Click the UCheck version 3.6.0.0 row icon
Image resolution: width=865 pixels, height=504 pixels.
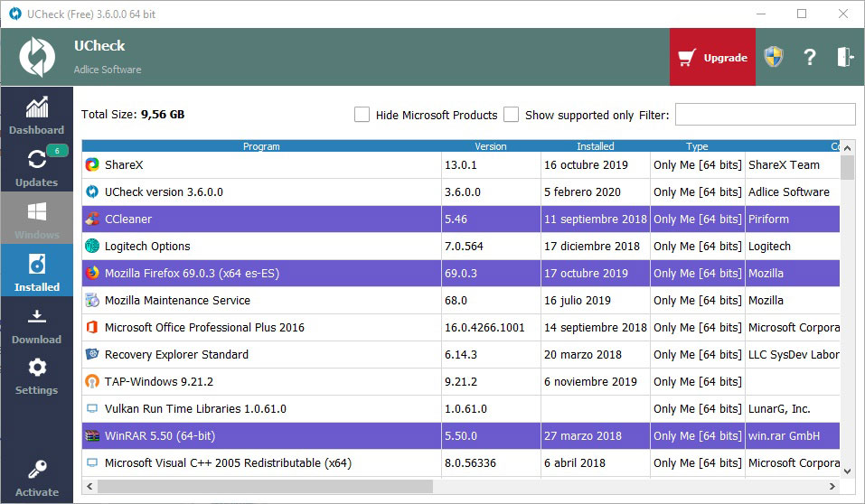coord(92,191)
